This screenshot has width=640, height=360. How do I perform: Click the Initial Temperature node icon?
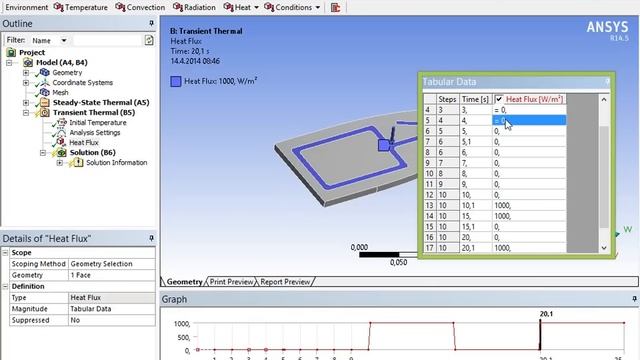coord(61,122)
